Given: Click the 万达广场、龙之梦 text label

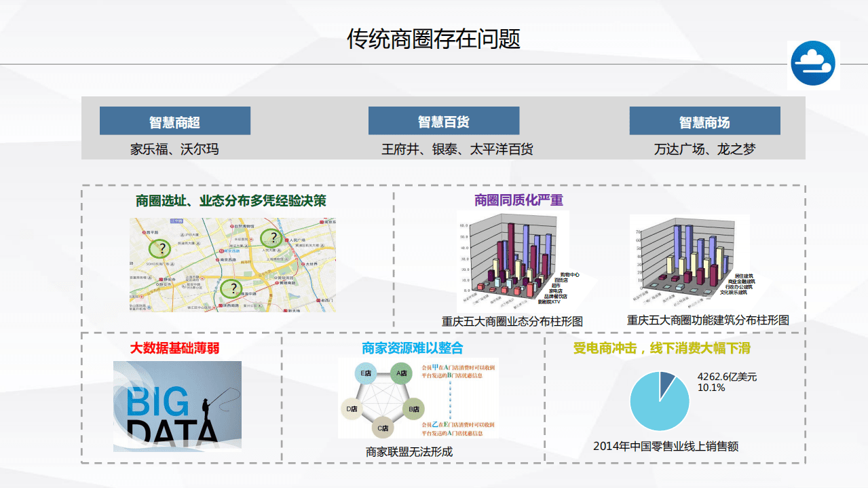Looking at the screenshot, I should 705,149.
